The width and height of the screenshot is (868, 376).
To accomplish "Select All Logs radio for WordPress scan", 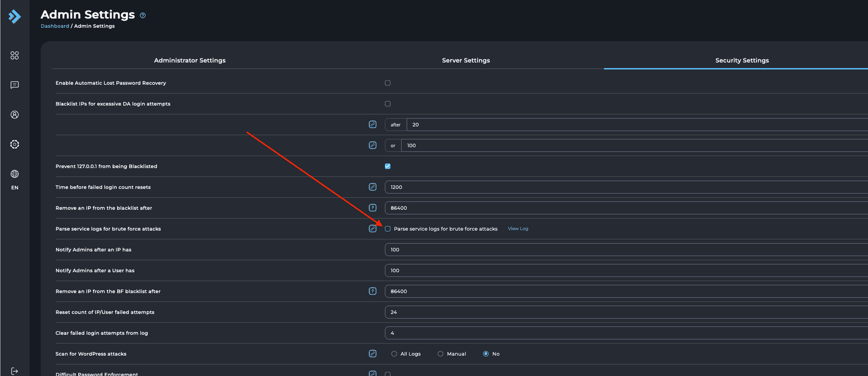I will 394,354.
